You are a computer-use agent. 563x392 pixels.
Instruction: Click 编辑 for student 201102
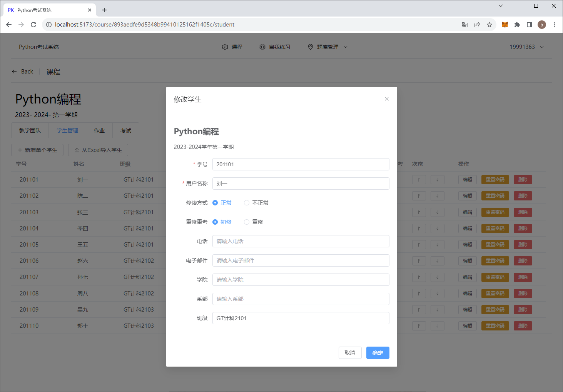click(468, 196)
